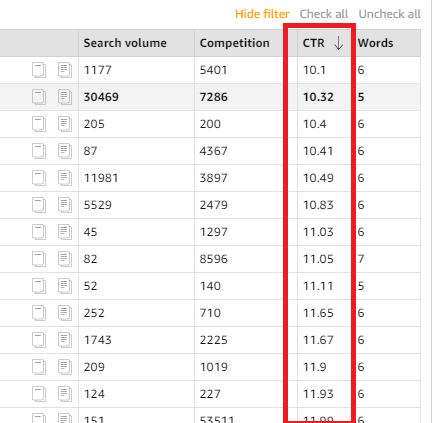The width and height of the screenshot is (432, 423).
Task: Click the Hide filter link
Action: 262,14
